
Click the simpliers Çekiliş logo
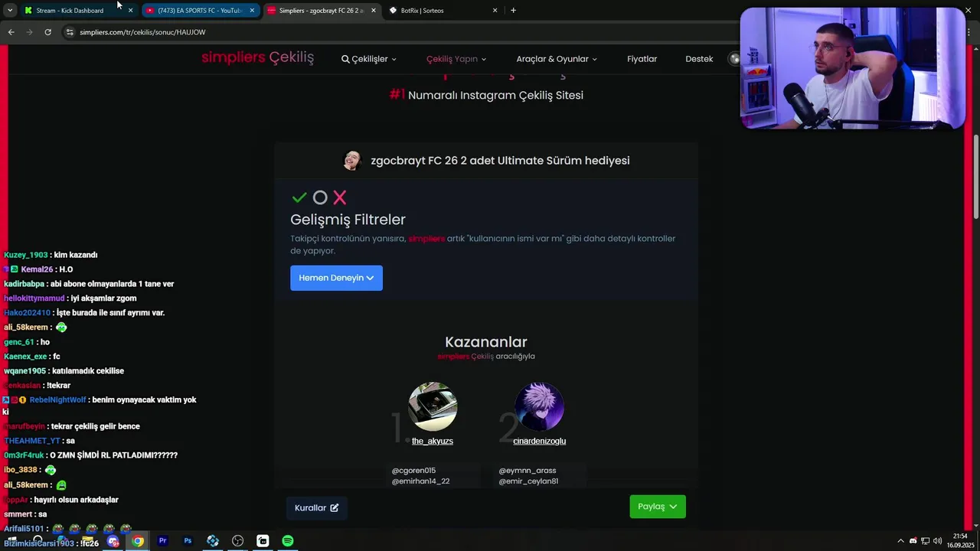click(257, 57)
